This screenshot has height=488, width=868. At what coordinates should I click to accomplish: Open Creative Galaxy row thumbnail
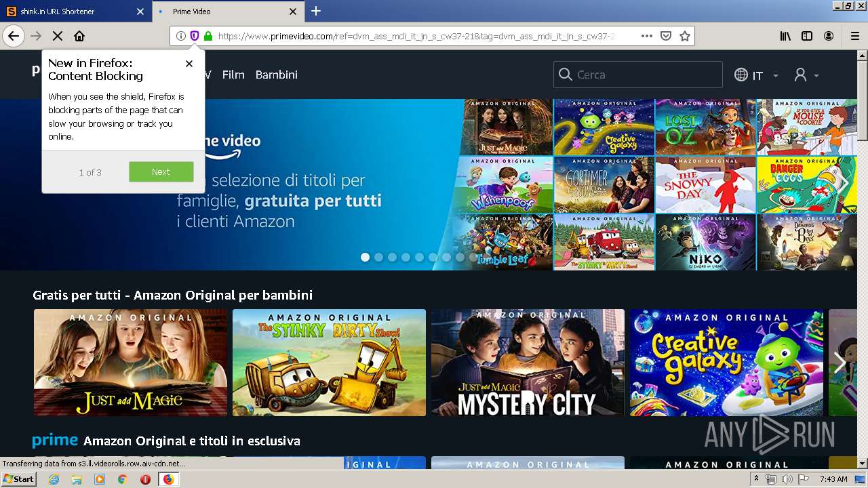[726, 363]
